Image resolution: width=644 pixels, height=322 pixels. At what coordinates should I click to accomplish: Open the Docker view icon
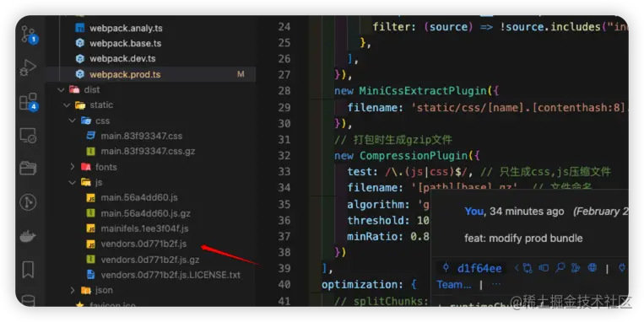(28, 236)
